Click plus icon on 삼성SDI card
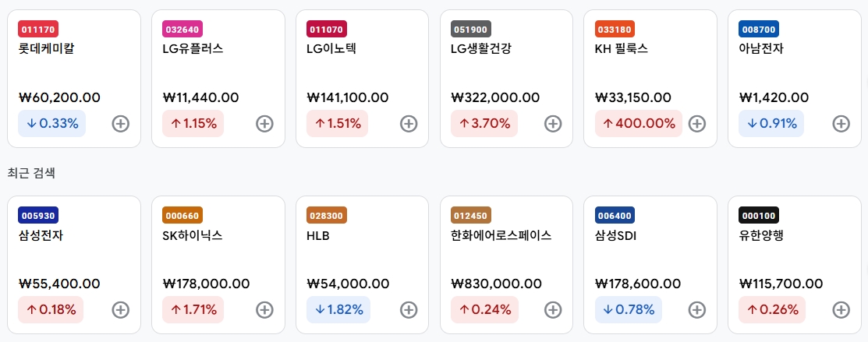Screen dimensions: 868x342 (697, 310)
